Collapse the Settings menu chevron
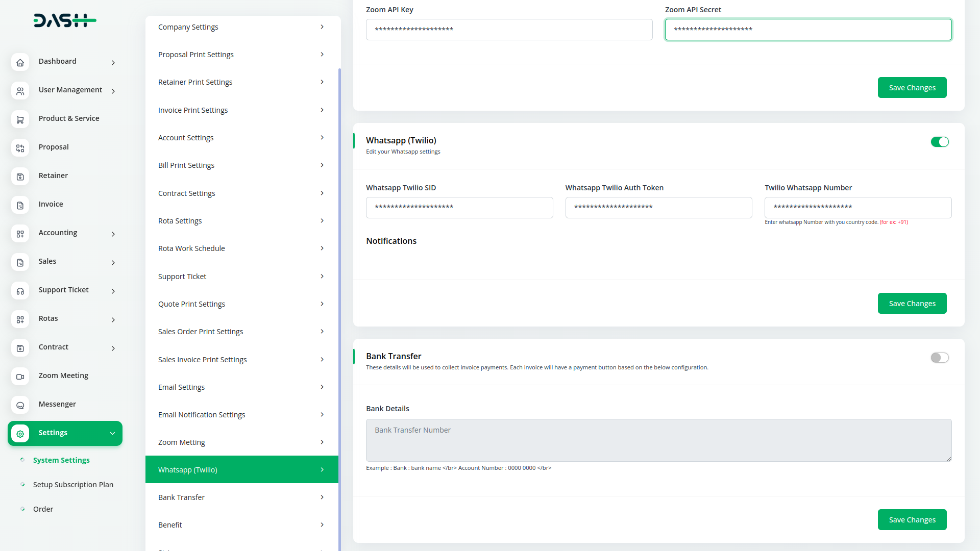The width and height of the screenshot is (980, 551). [112, 433]
